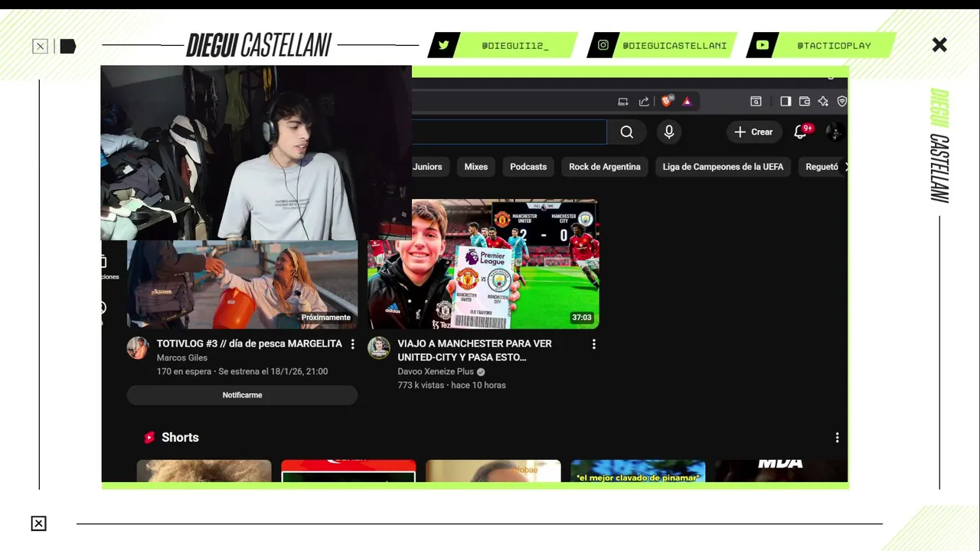This screenshot has height=551, width=980.
Task: Click the Notificarme button
Action: tap(242, 395)
